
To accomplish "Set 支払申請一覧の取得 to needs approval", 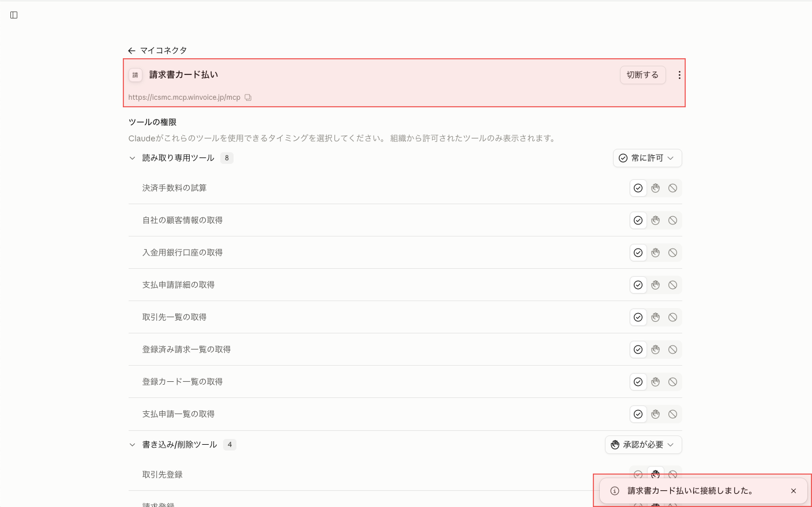I will [x=655, y=414].
